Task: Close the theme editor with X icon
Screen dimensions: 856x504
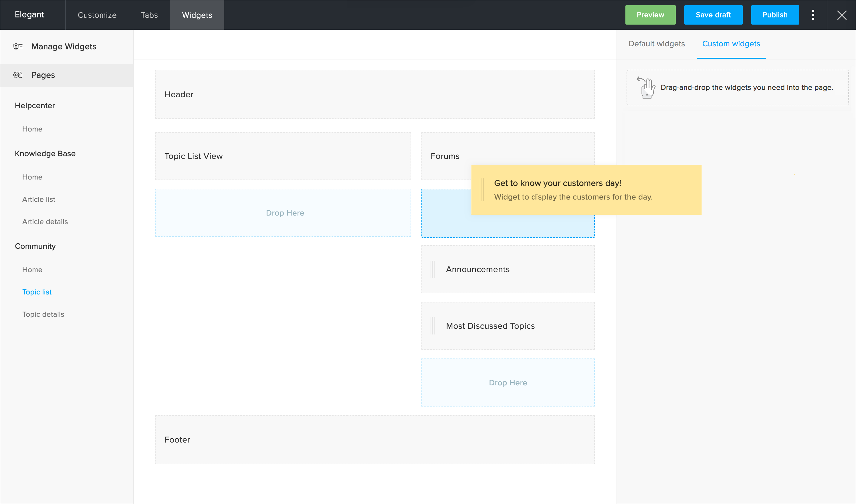Action: coord(842,15)
